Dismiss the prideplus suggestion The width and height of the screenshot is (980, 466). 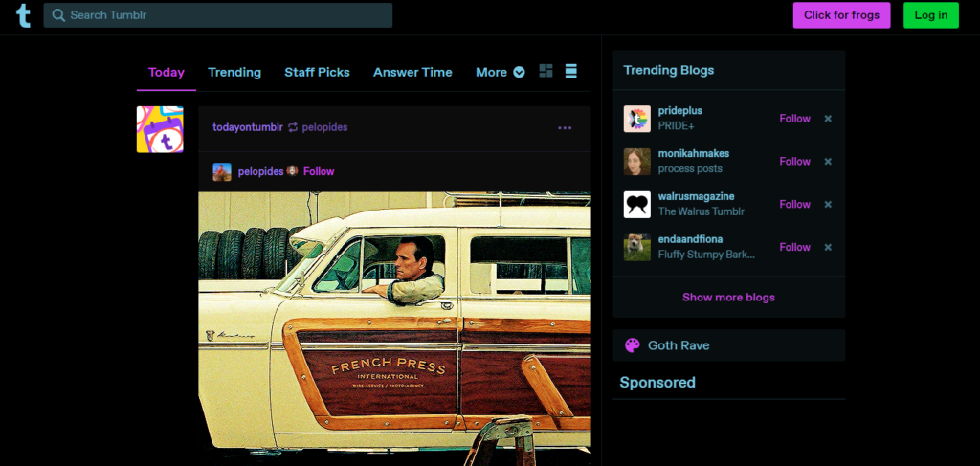828,119
